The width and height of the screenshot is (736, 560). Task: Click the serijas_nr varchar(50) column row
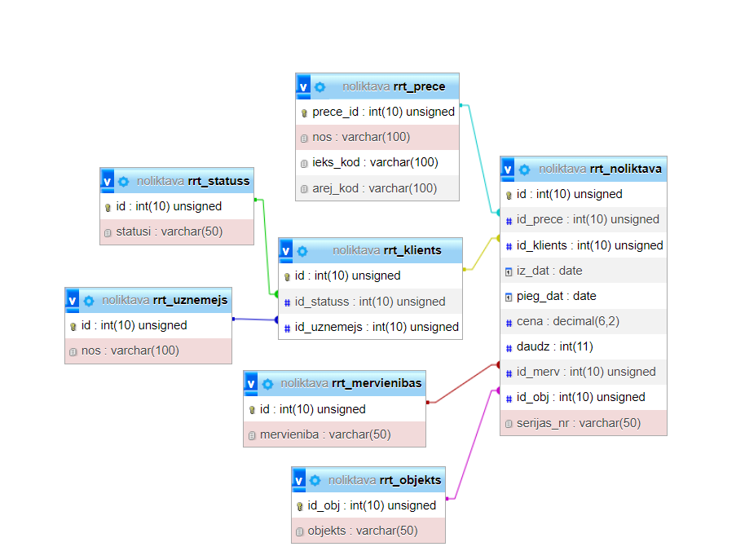click(x=578, y=423)
